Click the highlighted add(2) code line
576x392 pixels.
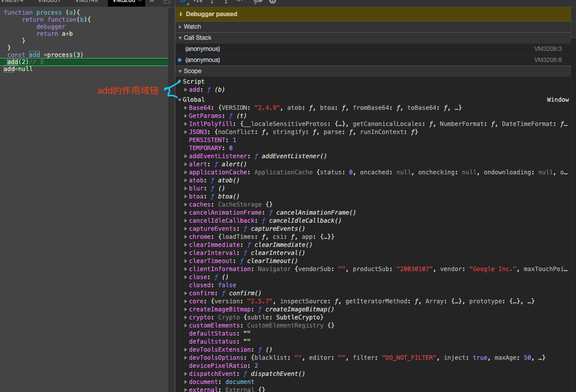click(x=18, y=62)
